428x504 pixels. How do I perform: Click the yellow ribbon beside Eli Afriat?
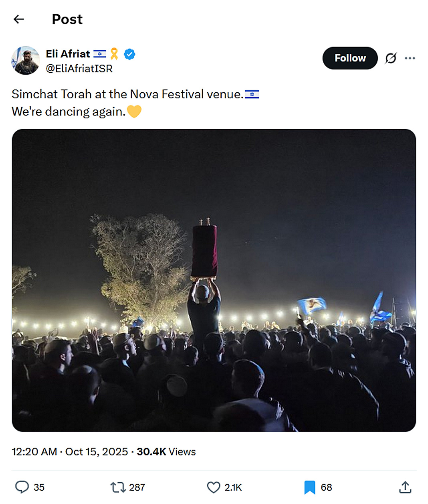114,54
